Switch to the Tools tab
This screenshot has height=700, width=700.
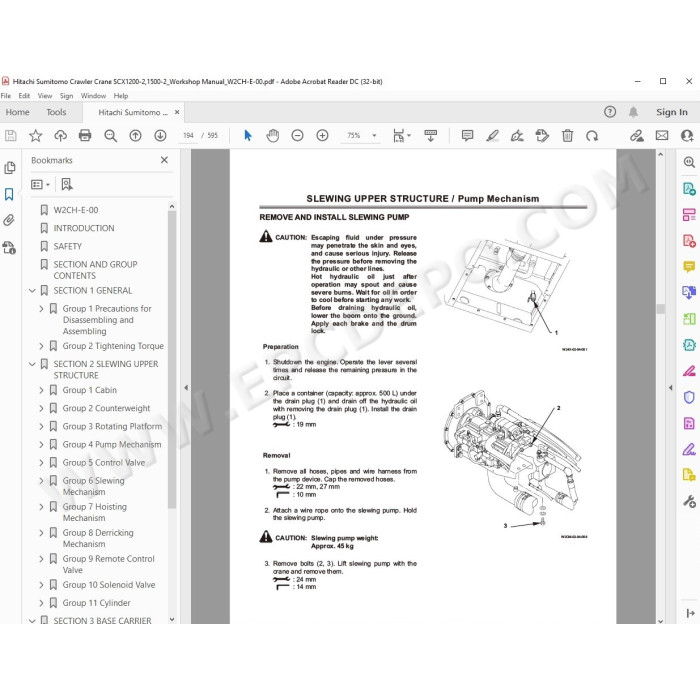point(56,112)
